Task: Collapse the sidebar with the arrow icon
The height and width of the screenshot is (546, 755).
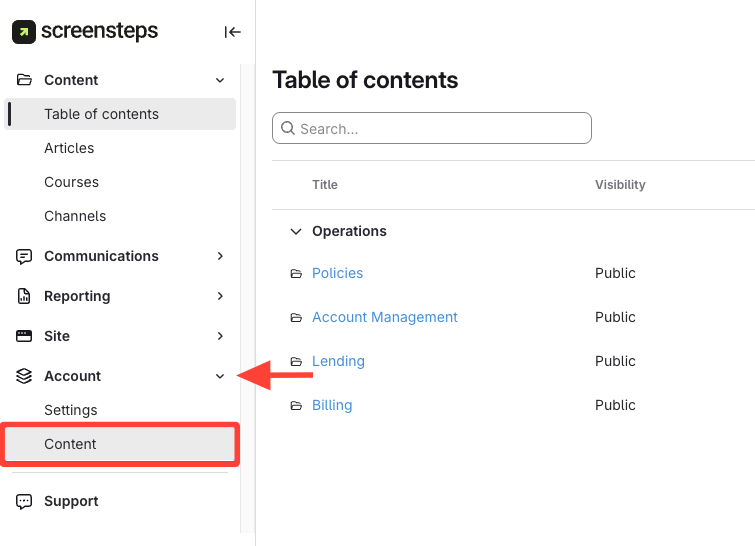Action: (x=233, y=32)
